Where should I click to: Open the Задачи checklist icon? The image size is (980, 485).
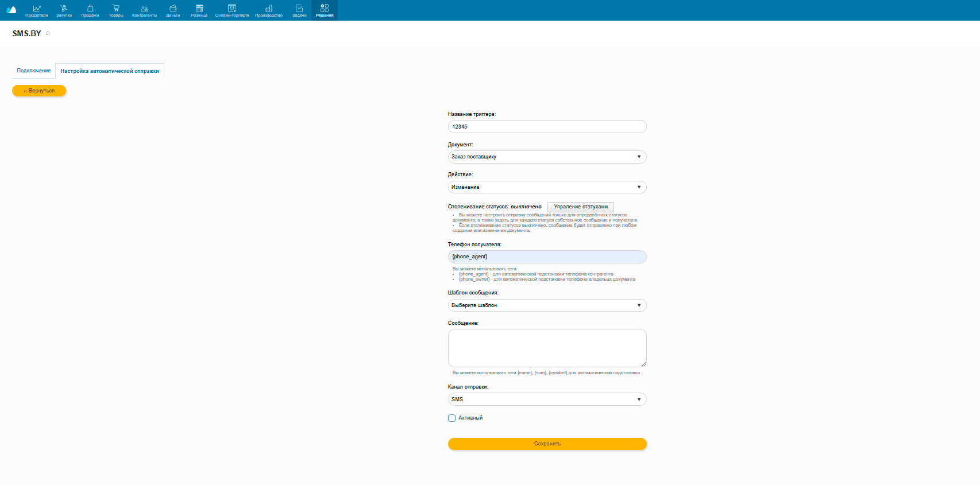click(x=299, y=10)
